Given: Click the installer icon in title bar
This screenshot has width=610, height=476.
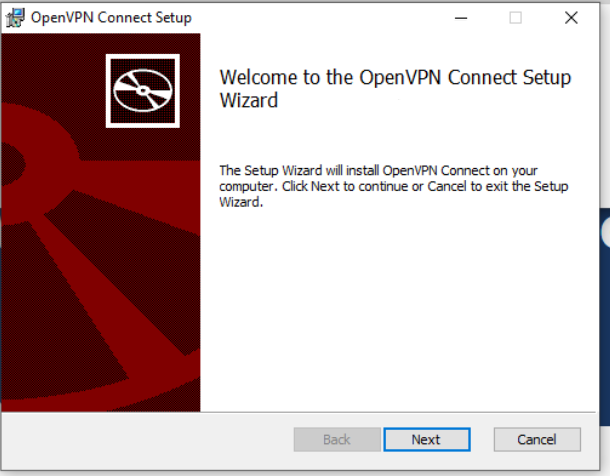Looking at the screenshot, I should pyautogui.click(x=16, y=18).
